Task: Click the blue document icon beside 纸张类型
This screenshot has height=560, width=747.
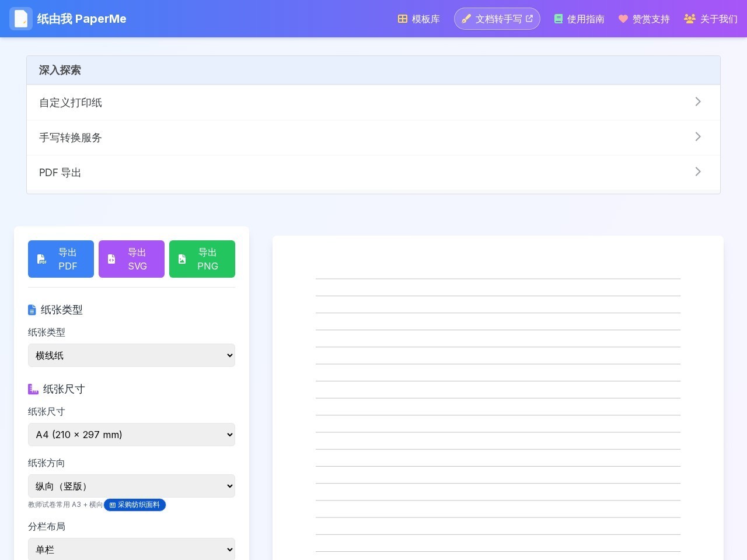Action: click(x=32, y=310)
